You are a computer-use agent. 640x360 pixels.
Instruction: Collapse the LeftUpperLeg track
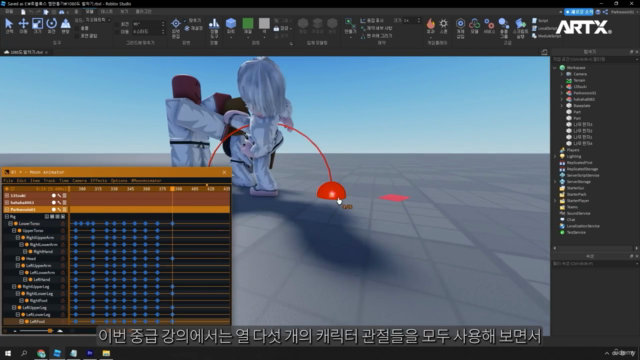click(14, 307)
